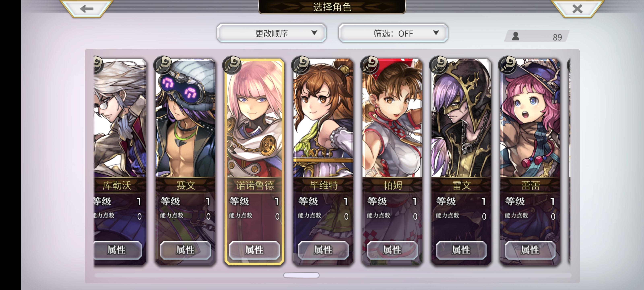Open 属性 for 帕姆

pos(392,250)
